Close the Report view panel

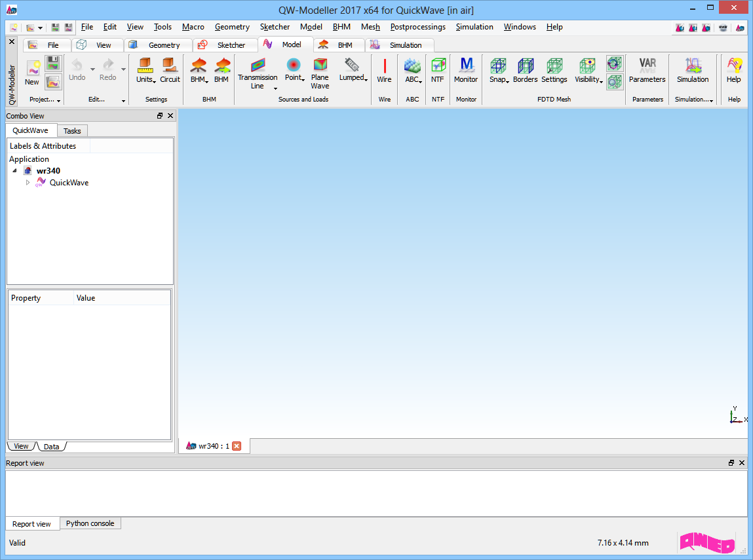click(x=742, y=463)
